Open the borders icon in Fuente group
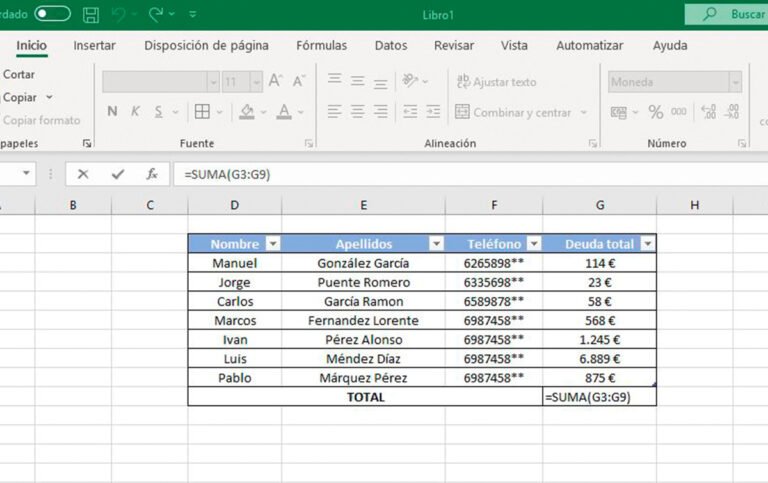Image resolution: width=768 pixels, height=483 pixels. [202, 112]
